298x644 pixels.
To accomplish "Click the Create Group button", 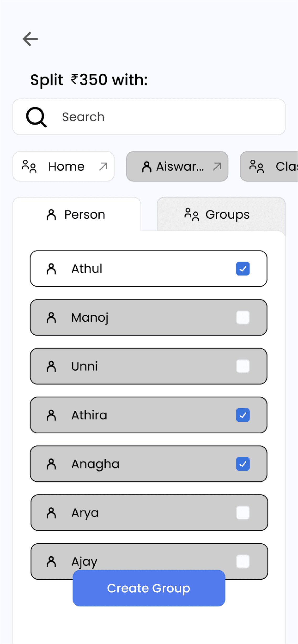I will coord(149,588).
